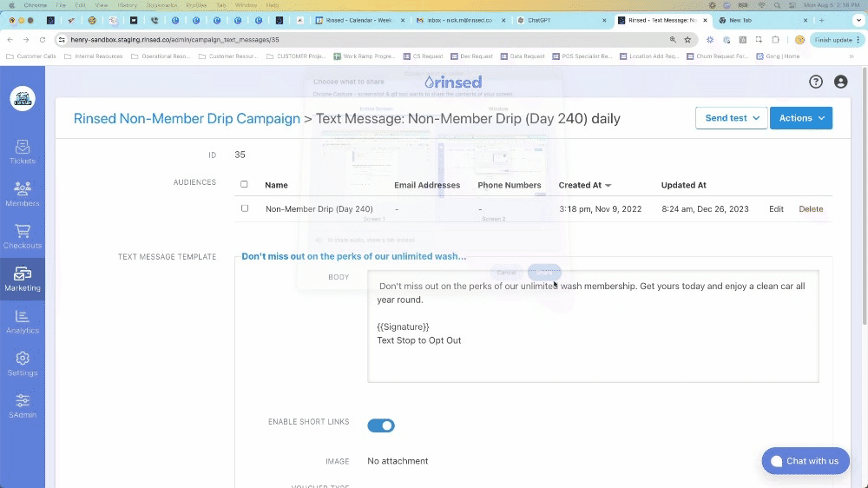Screen dimensions: 868x488
Task: Open Rinsed Non-Member Drip Campaign link
Action: (187, 119)
